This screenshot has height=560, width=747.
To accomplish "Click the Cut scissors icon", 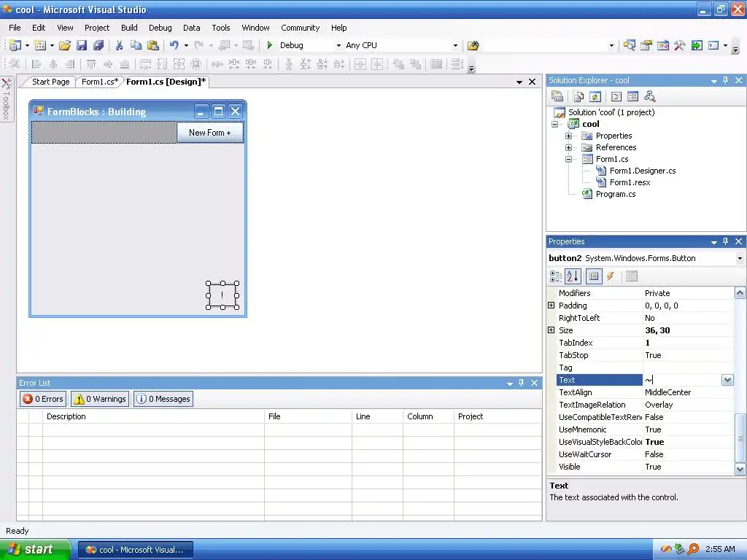I will click(x=119, y=45).
